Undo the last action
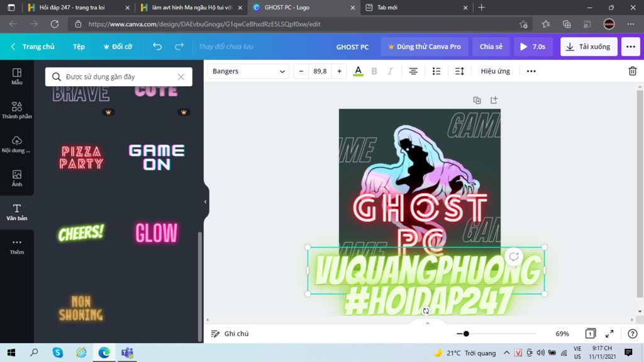 coord(157,47)
